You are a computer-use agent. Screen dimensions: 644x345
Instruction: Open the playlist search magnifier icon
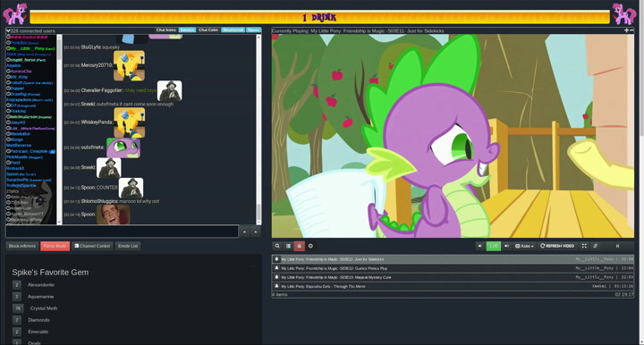pos(277,246)
